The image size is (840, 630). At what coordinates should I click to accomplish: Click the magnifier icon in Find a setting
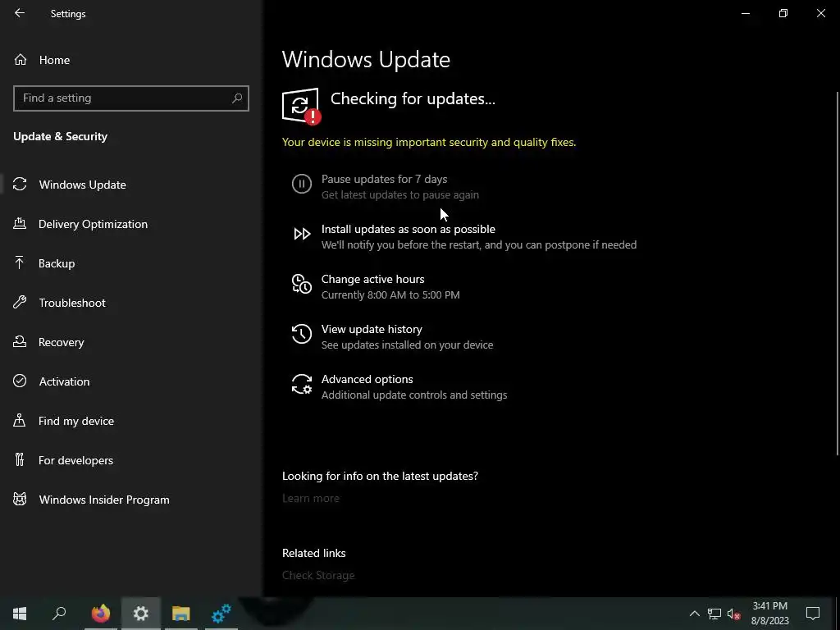(237, 98)
